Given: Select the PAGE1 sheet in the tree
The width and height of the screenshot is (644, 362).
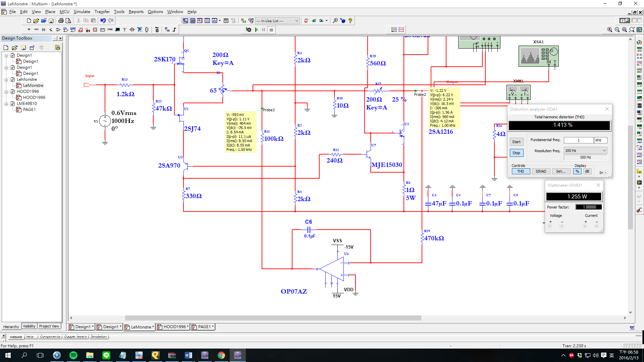Looking at the screenshot, I should coord(29,110).
